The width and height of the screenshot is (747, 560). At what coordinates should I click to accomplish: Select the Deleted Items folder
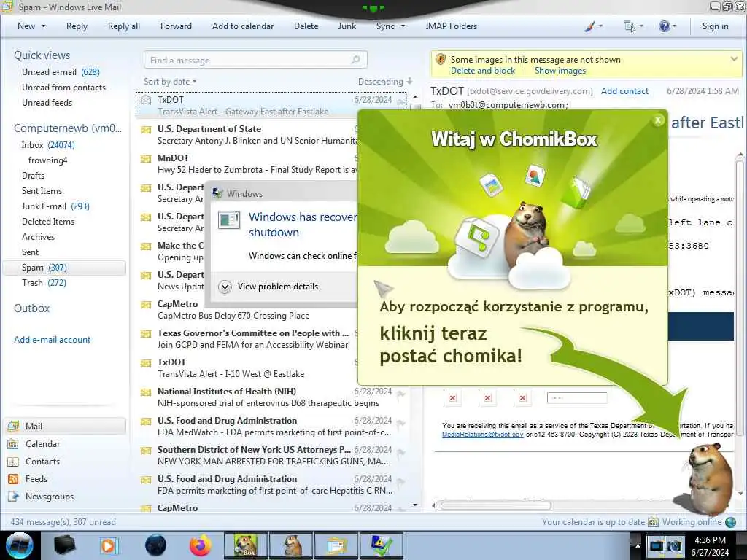pyautogui.click(x=48, y=222)
